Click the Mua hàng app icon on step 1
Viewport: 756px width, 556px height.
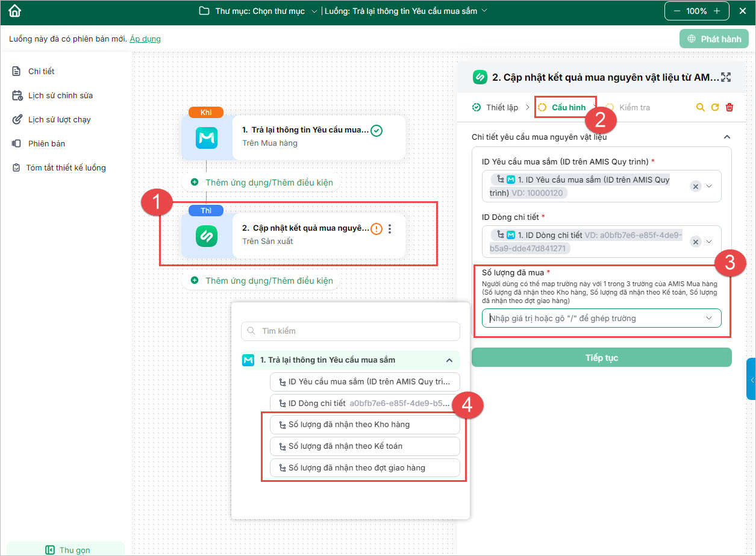coord(207,138)
